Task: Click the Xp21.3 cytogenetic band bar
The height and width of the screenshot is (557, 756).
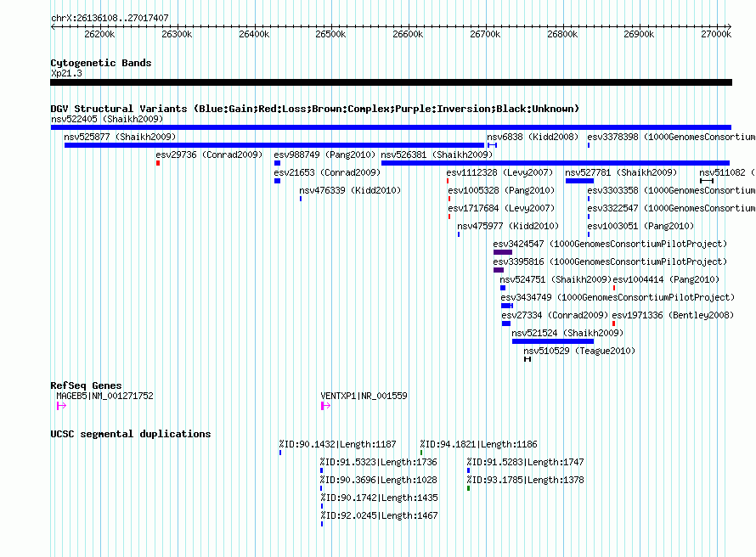Action: point(391,82)
